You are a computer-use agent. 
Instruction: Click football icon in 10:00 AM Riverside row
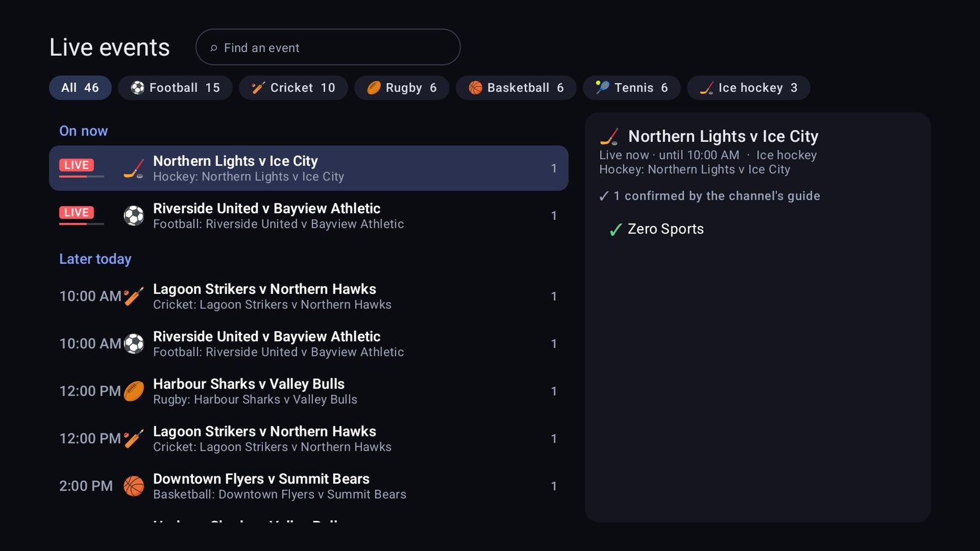[x=134, y=343]
